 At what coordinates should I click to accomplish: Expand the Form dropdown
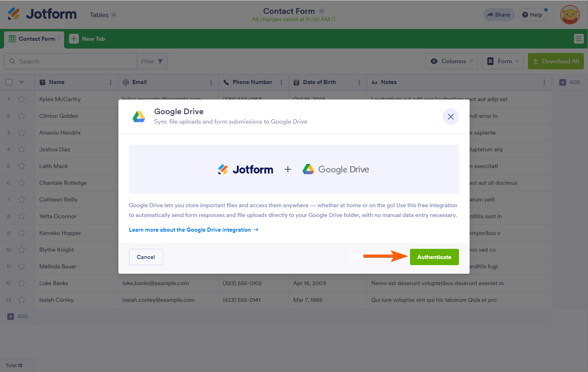point(503,61)
